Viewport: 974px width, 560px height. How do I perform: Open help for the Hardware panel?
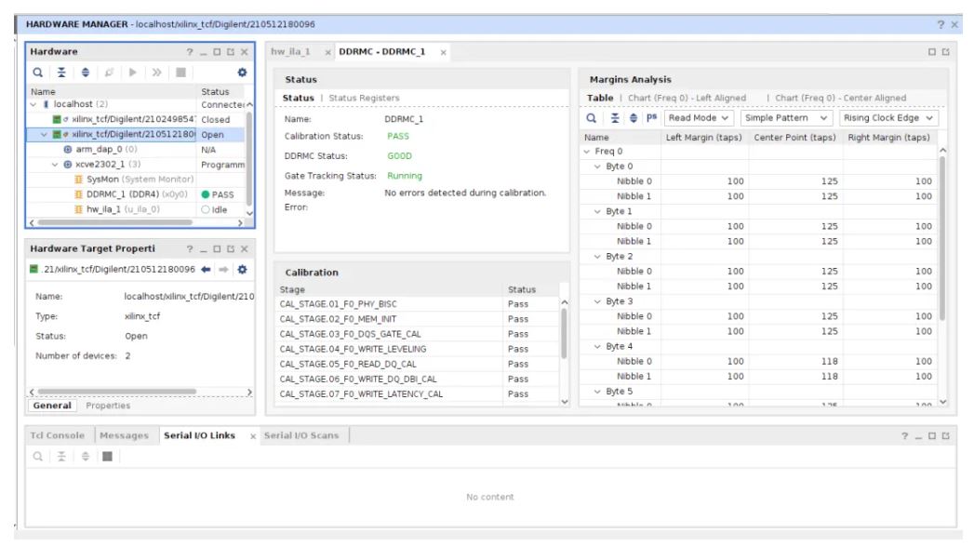[x=190, y=52]
